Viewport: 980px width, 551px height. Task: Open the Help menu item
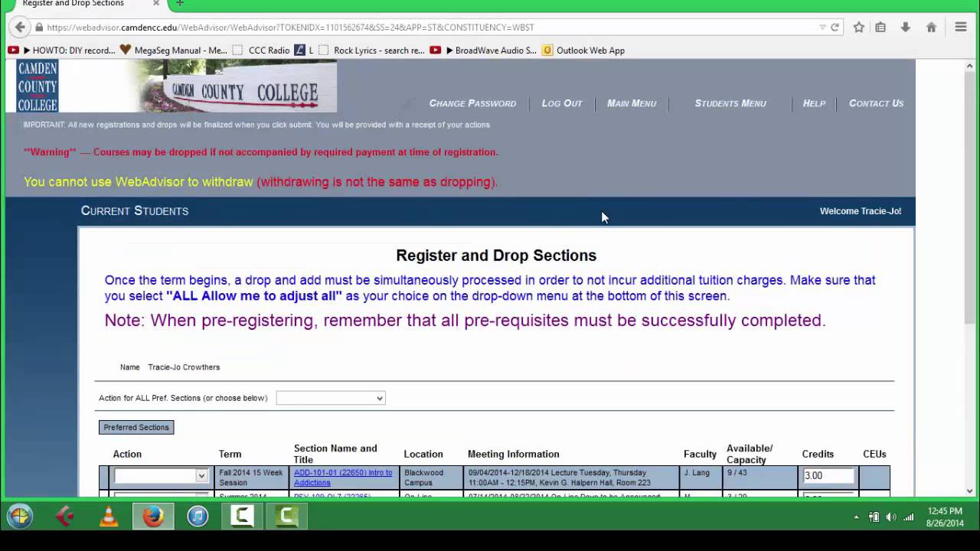coord(814,103)
